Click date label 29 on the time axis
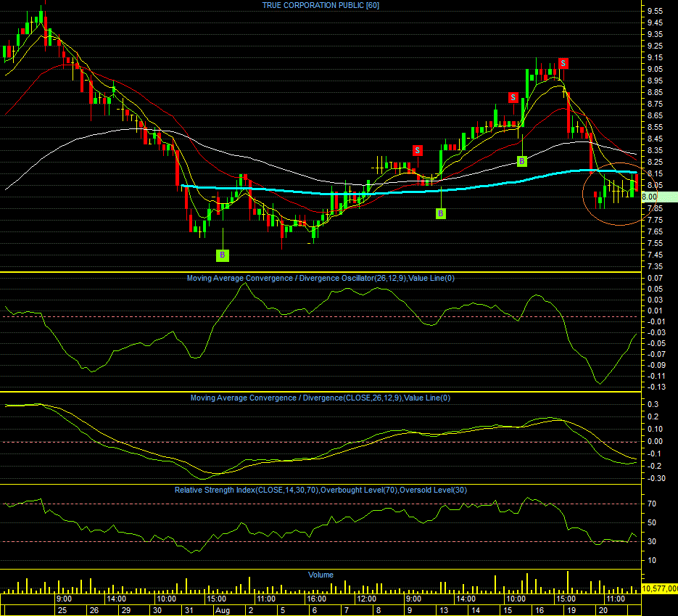The width and height of the screenshot is (678, 616). tap(126, 610)
